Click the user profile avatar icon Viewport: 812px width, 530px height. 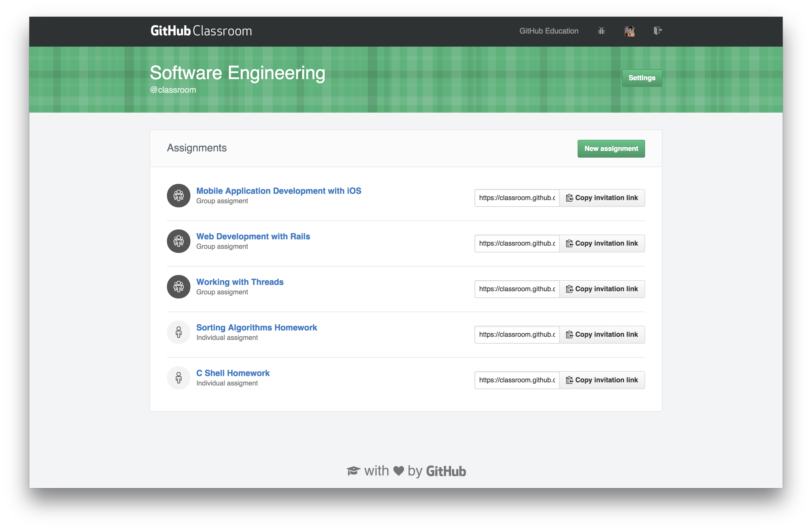click(x=630, y=30)
